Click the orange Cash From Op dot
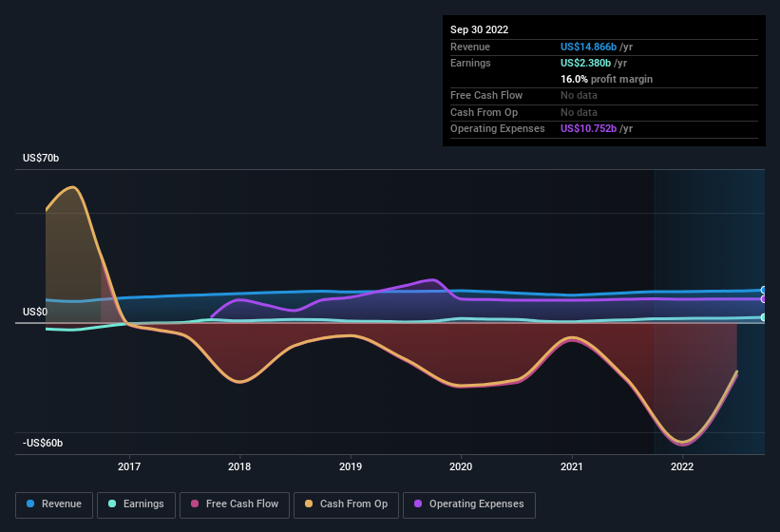Screen dimensions: 780x532 pos(309,503)
